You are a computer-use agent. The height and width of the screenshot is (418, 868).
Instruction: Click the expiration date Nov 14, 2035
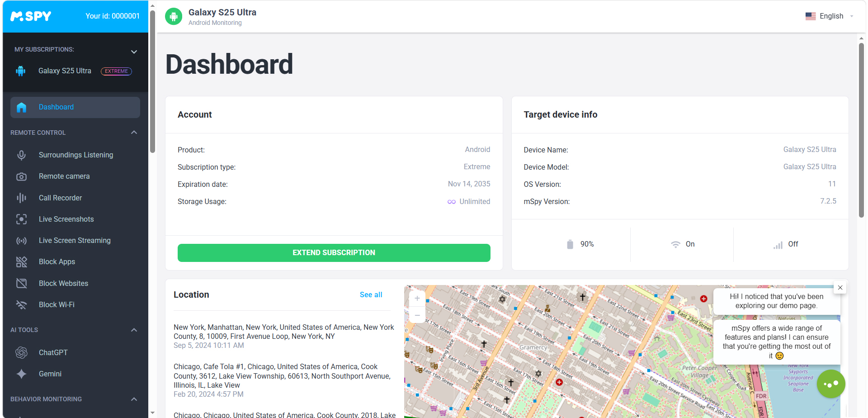pyautogui.click(x=469, y=184)
